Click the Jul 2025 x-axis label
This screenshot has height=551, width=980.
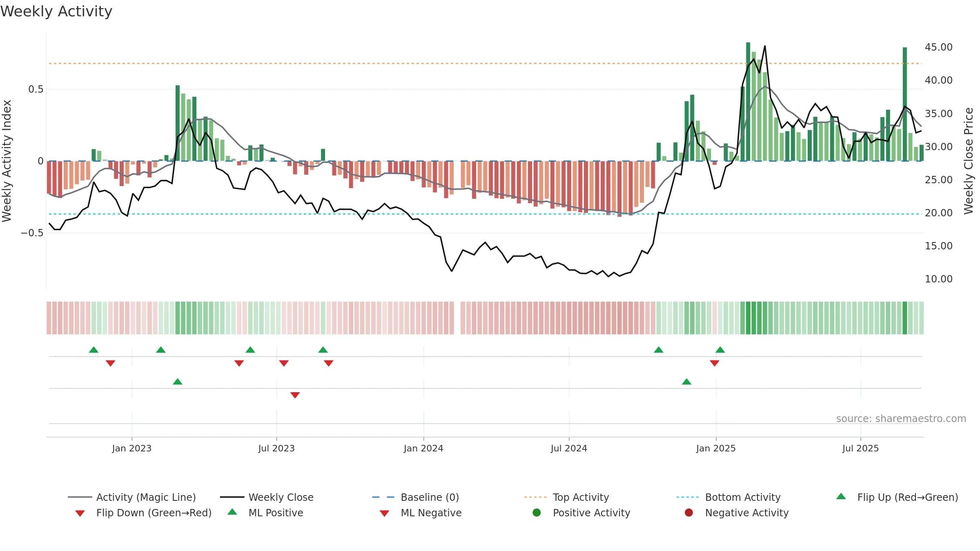[860, 449]
